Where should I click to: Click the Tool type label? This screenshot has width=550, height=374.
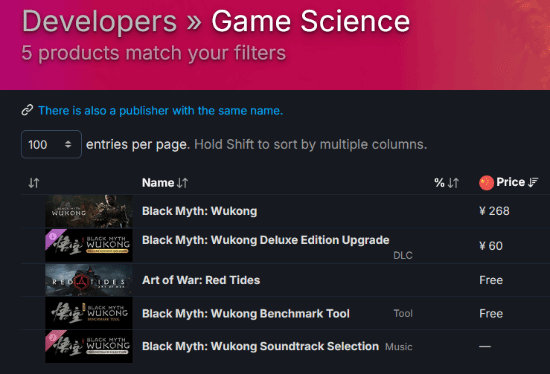click(403, 313)
